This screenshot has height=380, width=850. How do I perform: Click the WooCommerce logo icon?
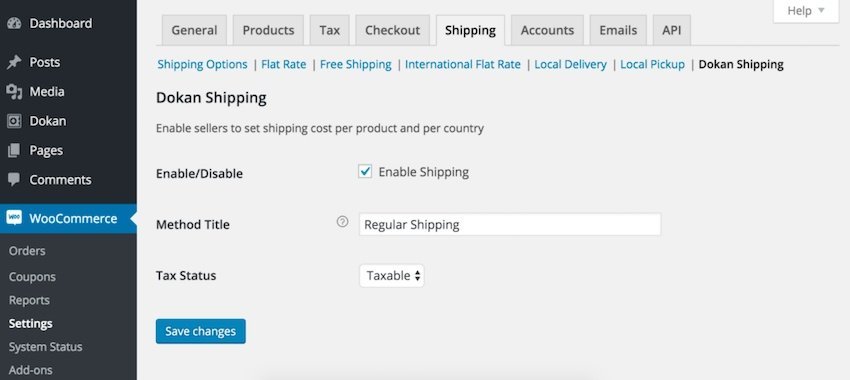click(14, 218)
